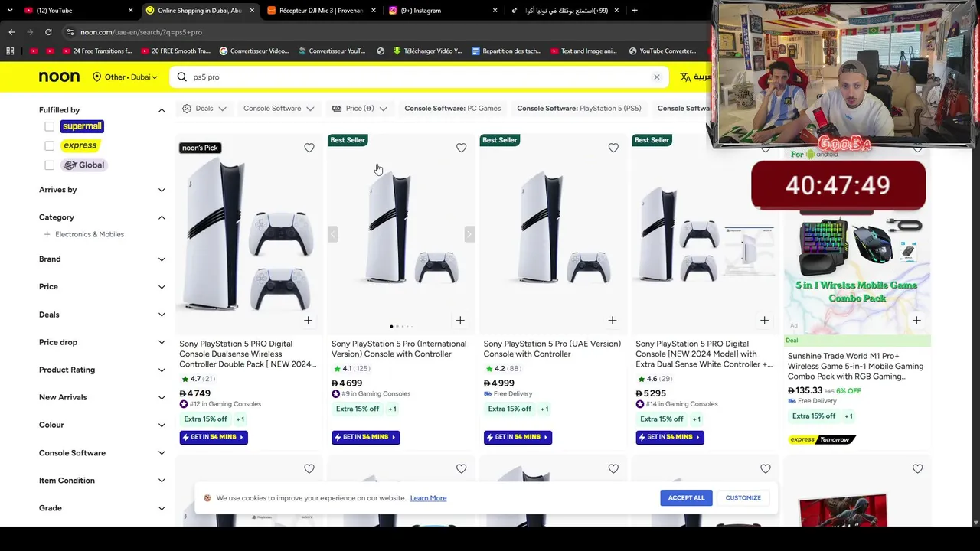The width and height of the screenshot is (980, 551).
Task: Click the noon logo
Action: tap(59, 77)
